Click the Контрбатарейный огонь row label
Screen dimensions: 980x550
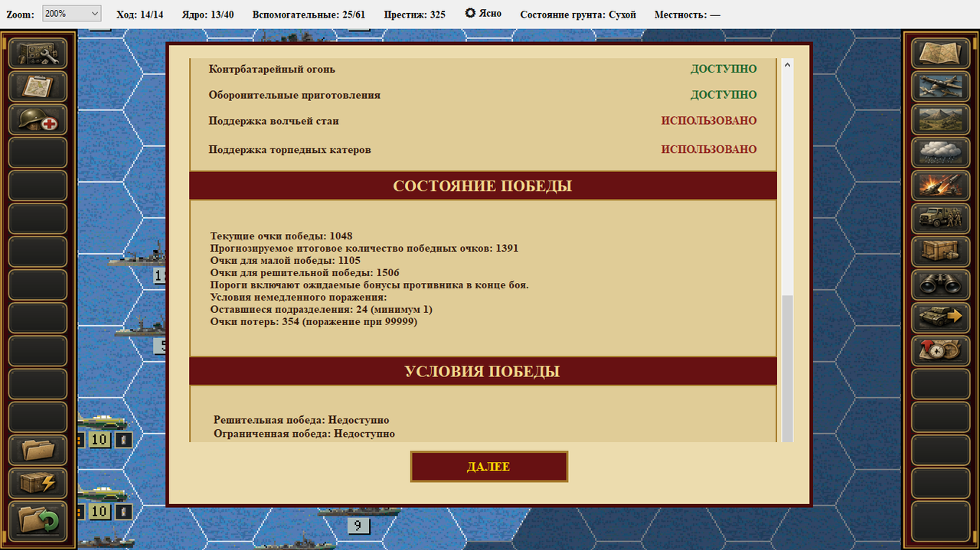tap(272, 70)
